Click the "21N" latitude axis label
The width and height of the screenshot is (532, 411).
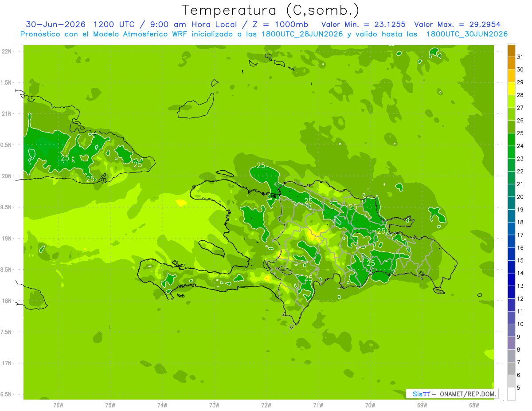click(6, 114)
